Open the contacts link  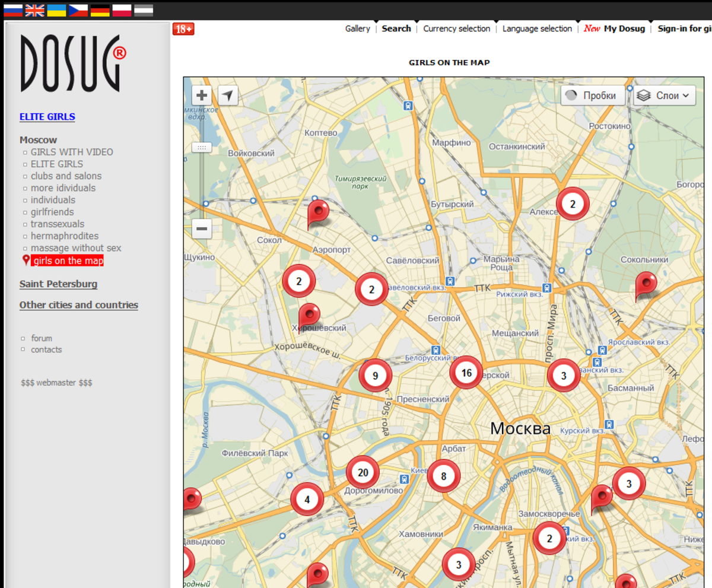46,349
